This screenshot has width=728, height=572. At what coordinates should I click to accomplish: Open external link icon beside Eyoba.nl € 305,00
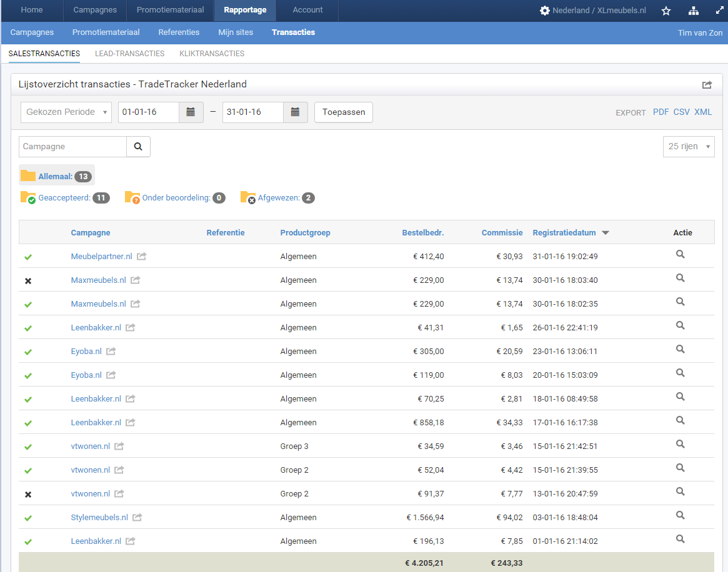(111, 351)
